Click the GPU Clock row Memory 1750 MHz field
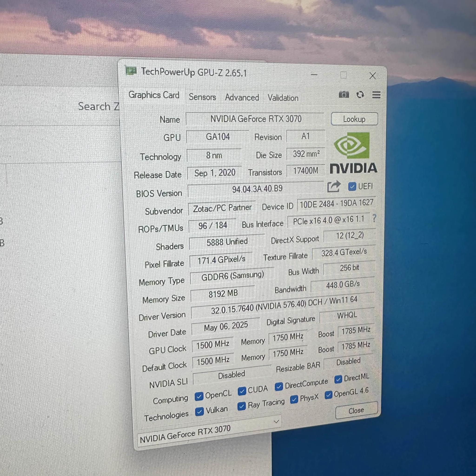 point(288,337)
